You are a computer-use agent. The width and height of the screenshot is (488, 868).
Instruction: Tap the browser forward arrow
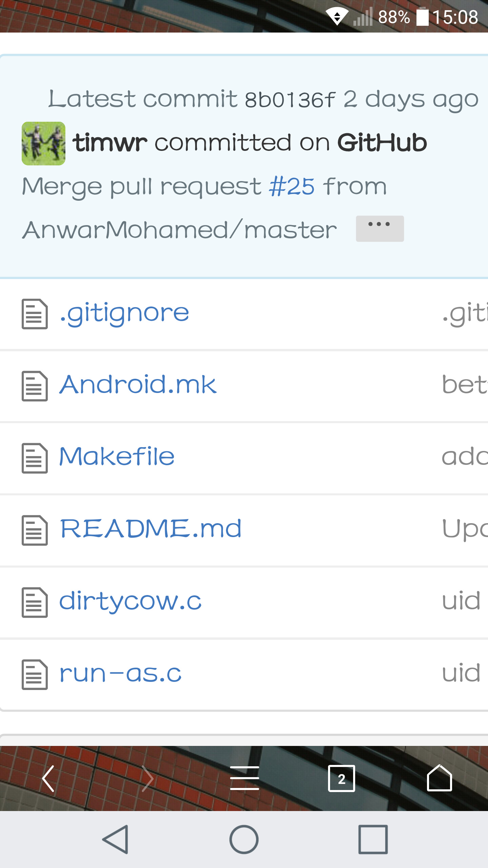(147, 778)
